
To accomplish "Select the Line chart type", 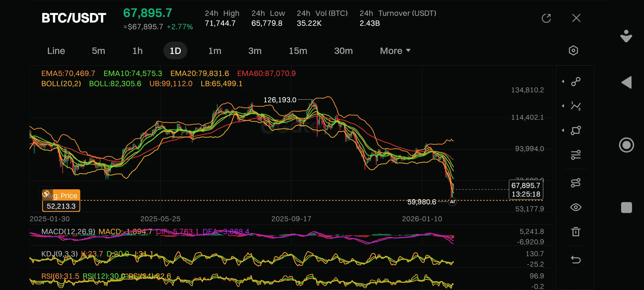I will click(56, 51).
